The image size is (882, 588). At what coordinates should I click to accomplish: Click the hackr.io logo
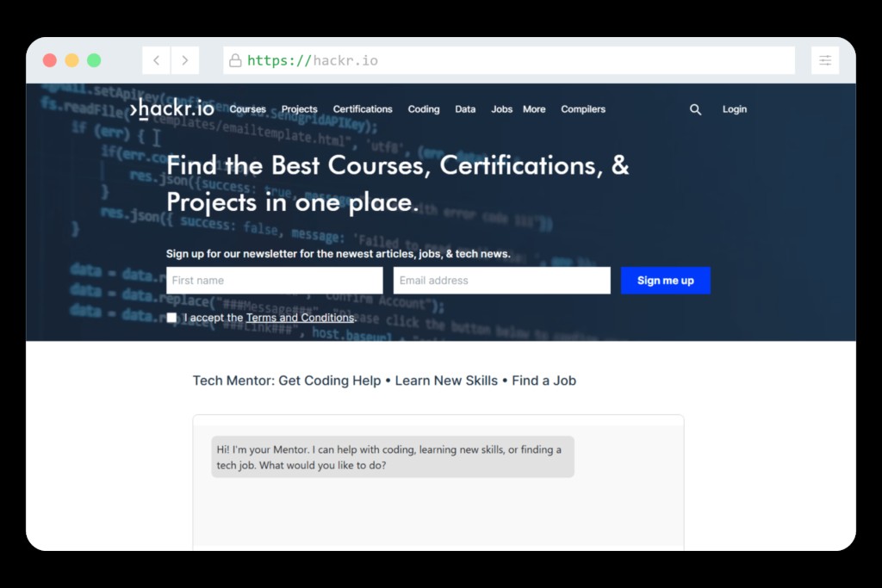(171, 108)
